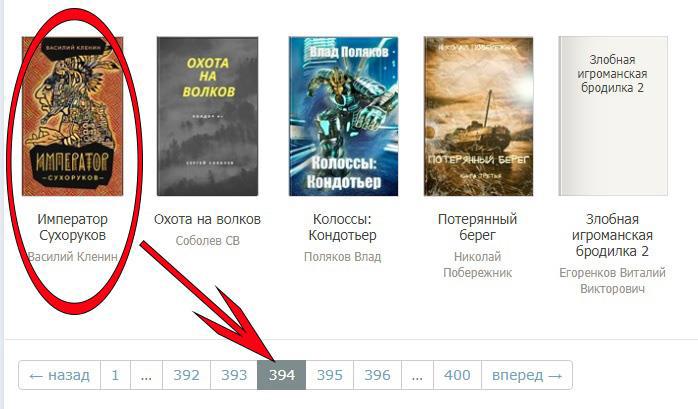Jump to page 1
The width and height of the screenshot is (698, 409).
coord(115,375)
